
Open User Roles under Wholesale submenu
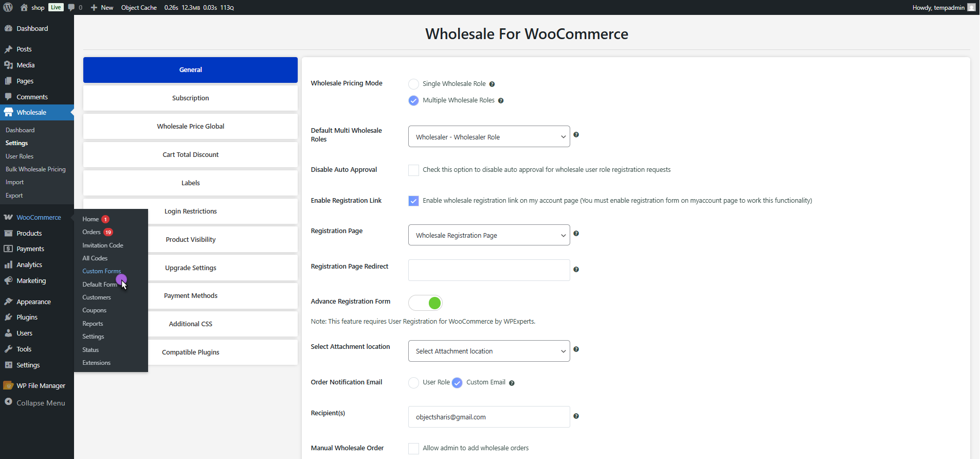point(20,156)
